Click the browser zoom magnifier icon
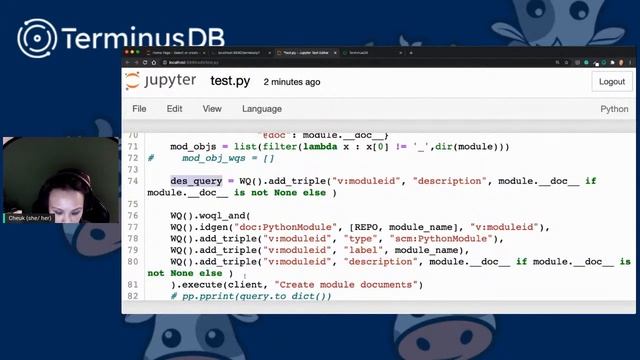The image size is (640, 360). pos(558,62)
